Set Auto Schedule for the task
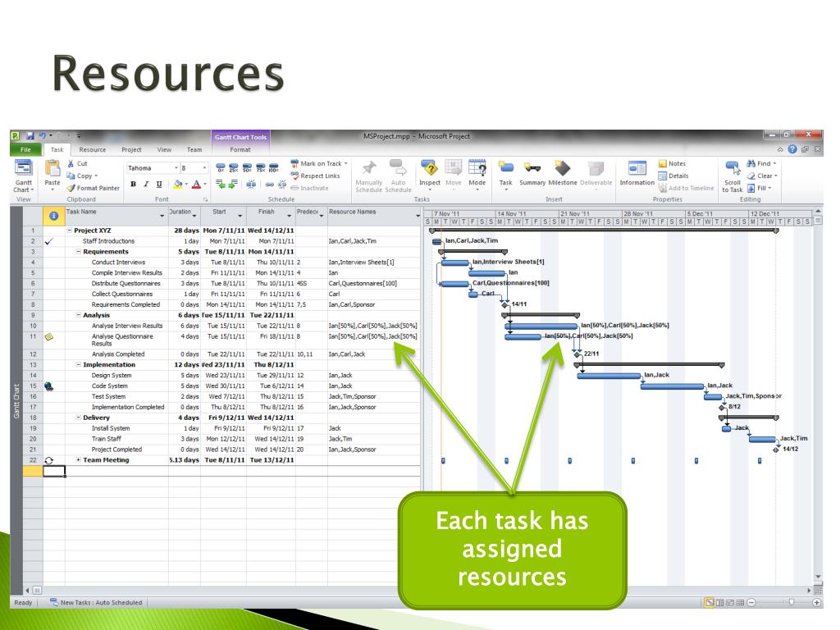 tap(398, 176)
